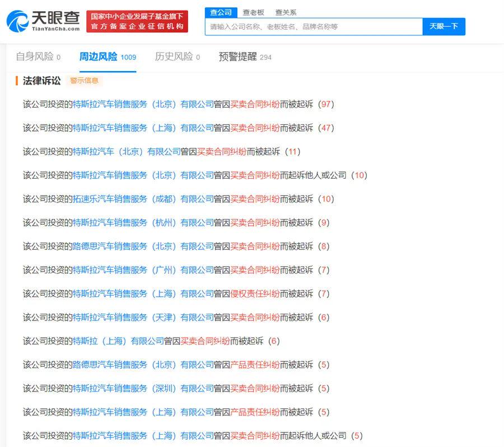Open 特斯拉汽车销售服务（广州）有限公司 link
The image size is (504, 447).
click(143, 270)
